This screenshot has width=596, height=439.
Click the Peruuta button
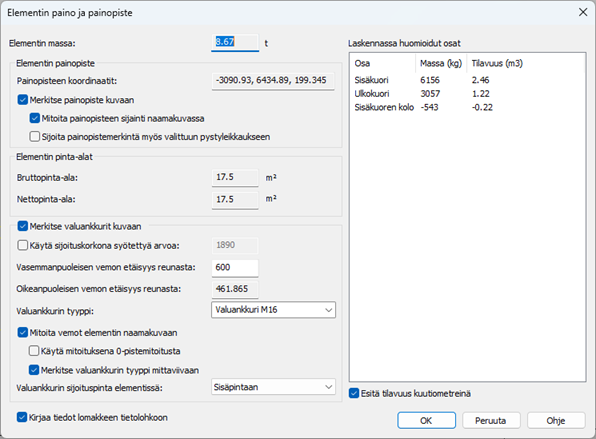click(491, 420)
